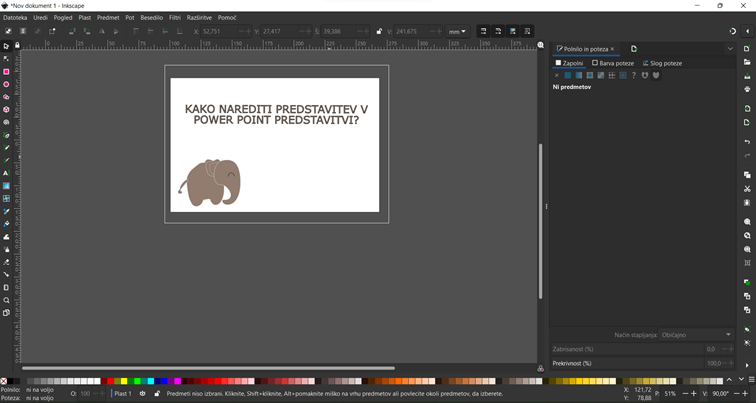Toggle scale stroke width with objects
This screenshot has height=403, width=756.
pyautogui.click(x=483, y=31)
